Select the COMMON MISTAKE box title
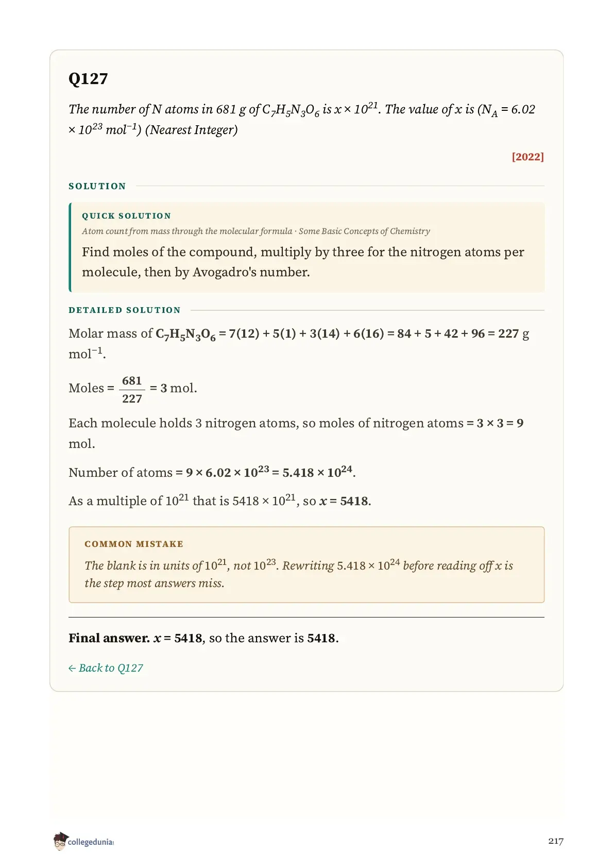The image size is (613, 868). (134, 544)
